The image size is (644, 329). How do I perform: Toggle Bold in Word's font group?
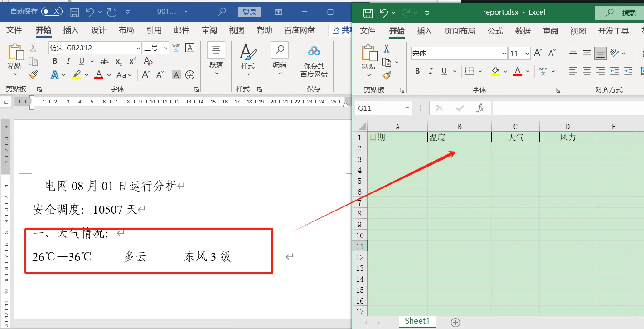click(x=55, y=61)
